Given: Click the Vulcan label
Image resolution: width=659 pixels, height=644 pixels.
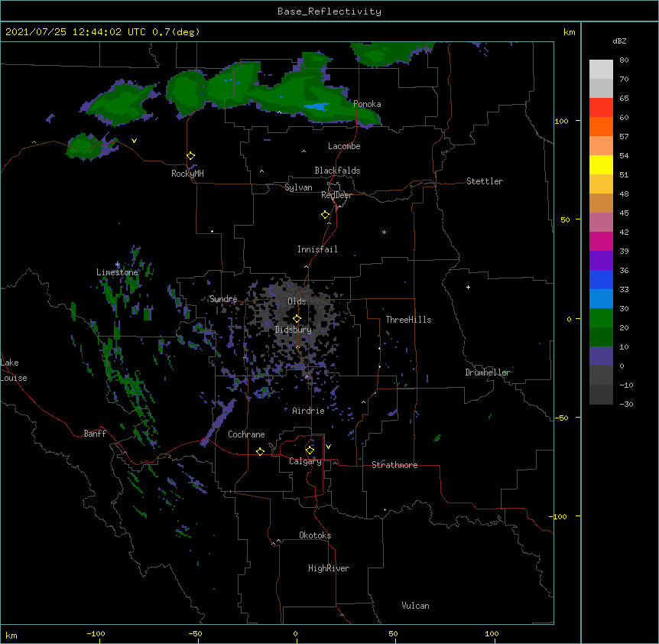Looking at the screenshot, I should 415,606.
